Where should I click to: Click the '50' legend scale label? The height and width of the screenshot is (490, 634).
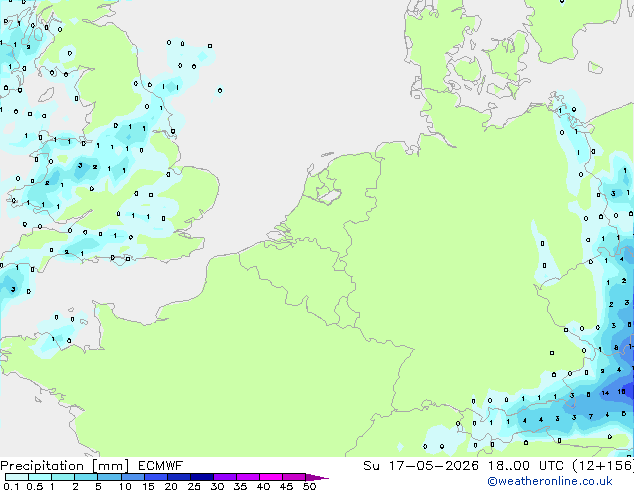(309, 486)
